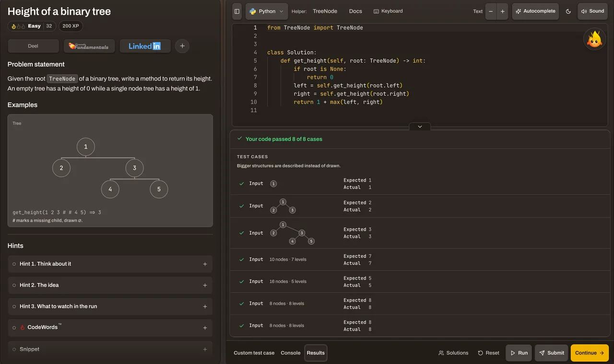Toggle Autocomplete in the editor
Image resolution: width=614 pixels, height=364 pixels.
coord(535,12)
